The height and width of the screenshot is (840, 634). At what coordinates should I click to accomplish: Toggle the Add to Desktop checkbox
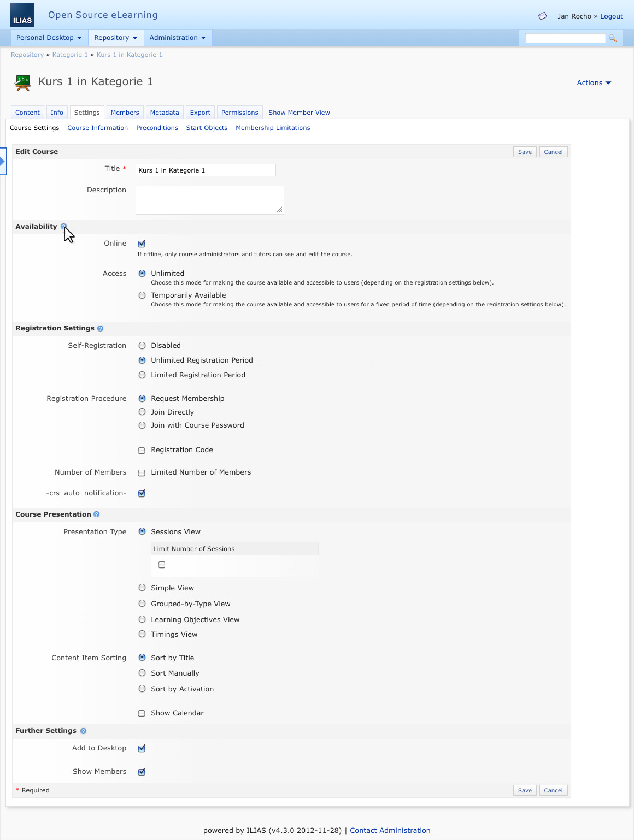[142, 748]
